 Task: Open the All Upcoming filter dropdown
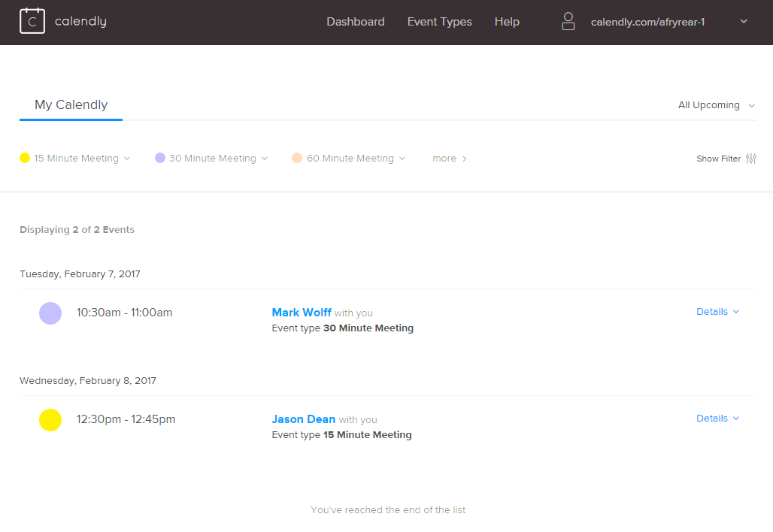pos(717,105)
